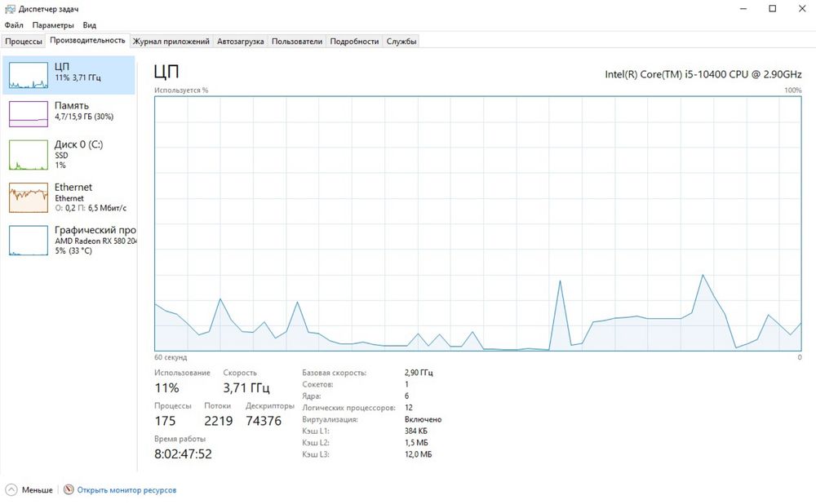The width and height of the screenshot is (816, 504).
Task: Click the Меньше button label
Action: pyautogui.click(x=37, y=490)
